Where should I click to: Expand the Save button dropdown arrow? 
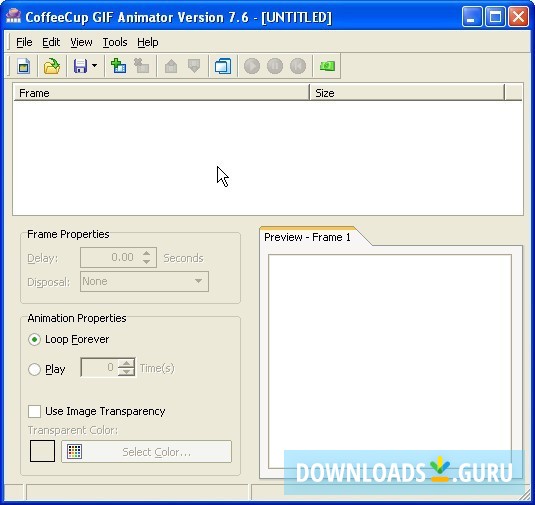95,66
